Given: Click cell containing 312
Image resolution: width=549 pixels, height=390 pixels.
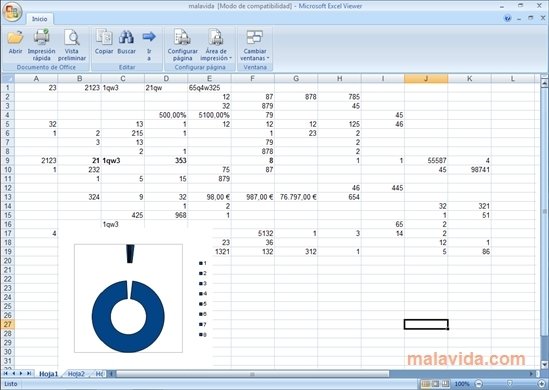Looking at the screenshot, I should pos(296,251).
